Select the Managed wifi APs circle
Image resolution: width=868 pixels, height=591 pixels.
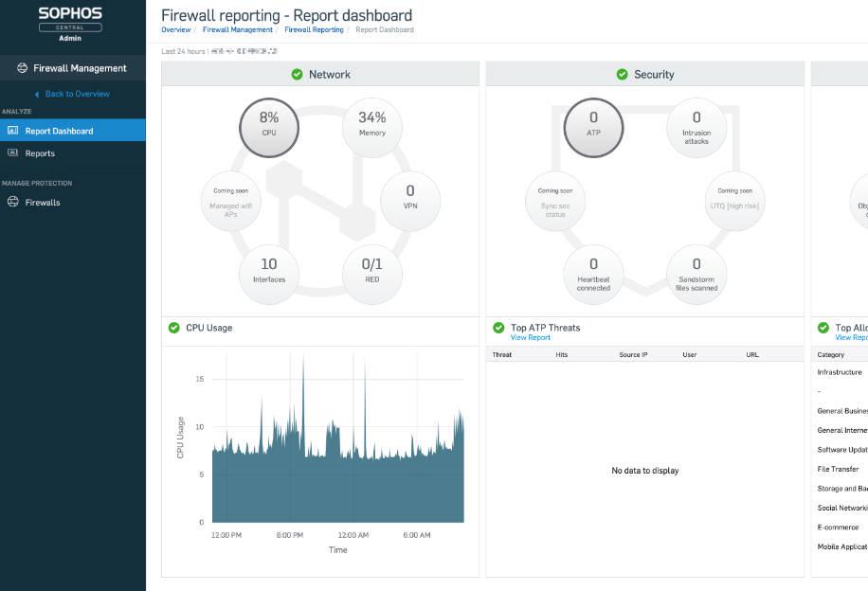click(231, 202)
